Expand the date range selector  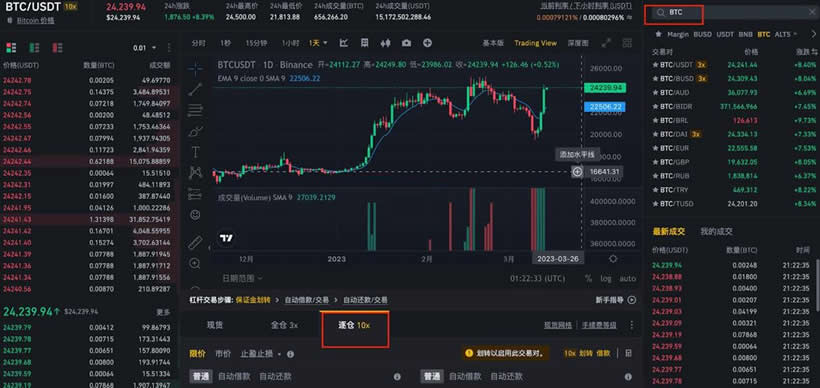pyautogui.click(x=242, y=279)
